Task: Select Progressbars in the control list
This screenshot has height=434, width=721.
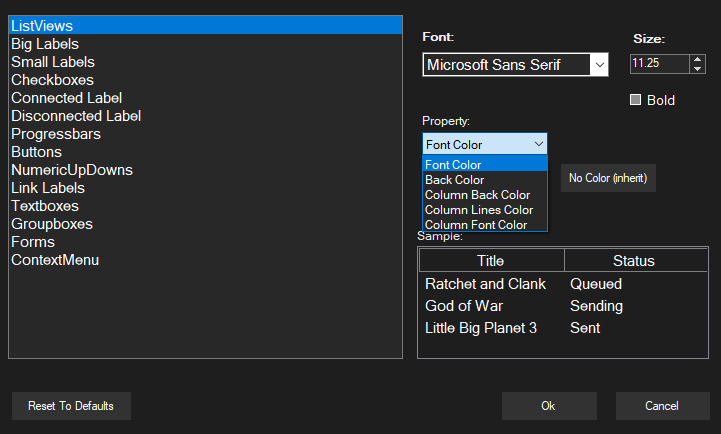Action: [x=56, y=134]
